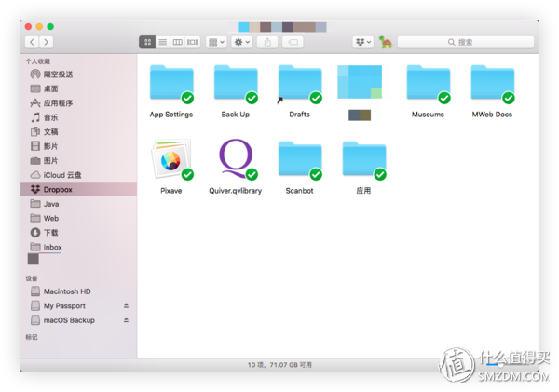The width and height of the screenshot is (559, 392).
Task: Open the gear action menu
Action: click(241, 43)
